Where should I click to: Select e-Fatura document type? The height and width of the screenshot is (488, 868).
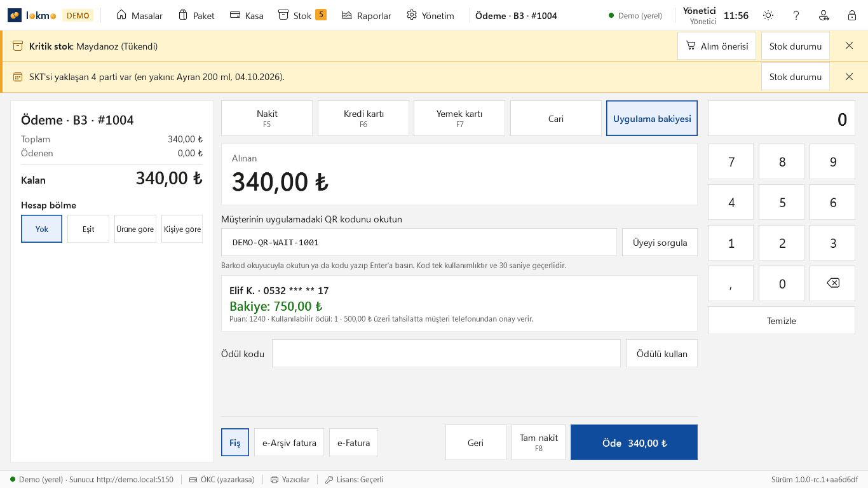[353, 442]
